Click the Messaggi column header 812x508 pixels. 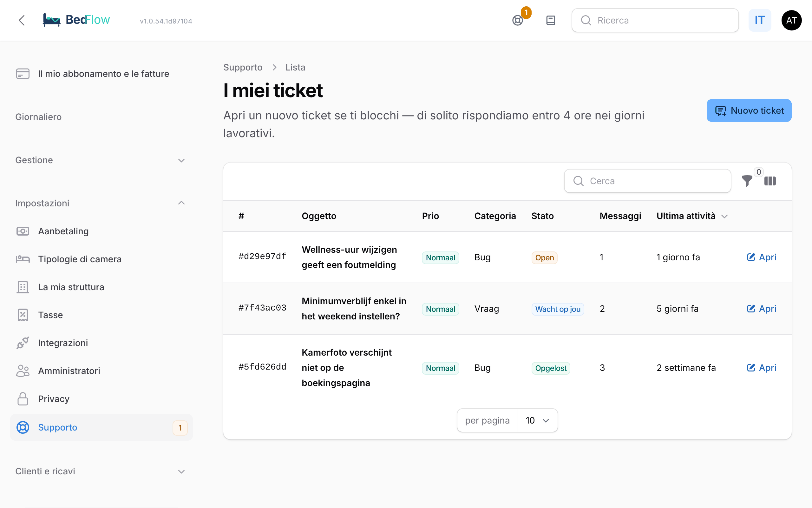click(620, 216)
